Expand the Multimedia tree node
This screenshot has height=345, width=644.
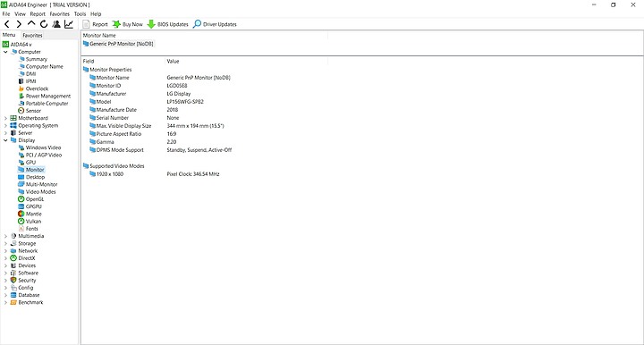[x=5, y=236]
